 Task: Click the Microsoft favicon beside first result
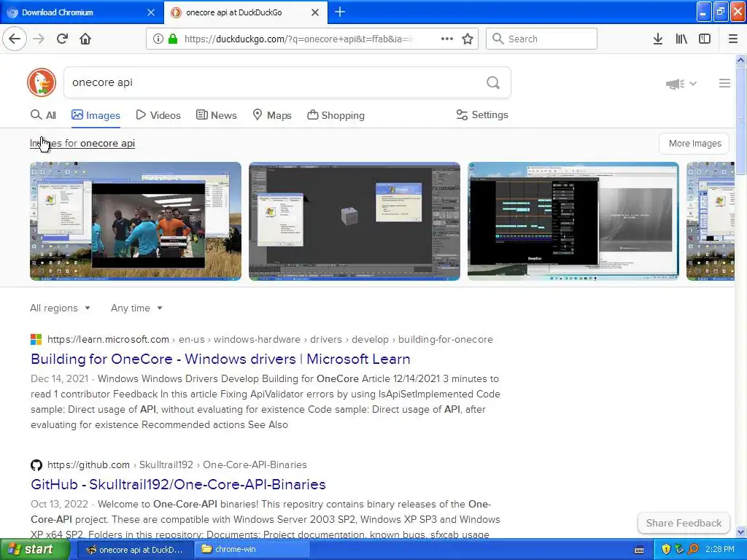(x=36, y=340)
